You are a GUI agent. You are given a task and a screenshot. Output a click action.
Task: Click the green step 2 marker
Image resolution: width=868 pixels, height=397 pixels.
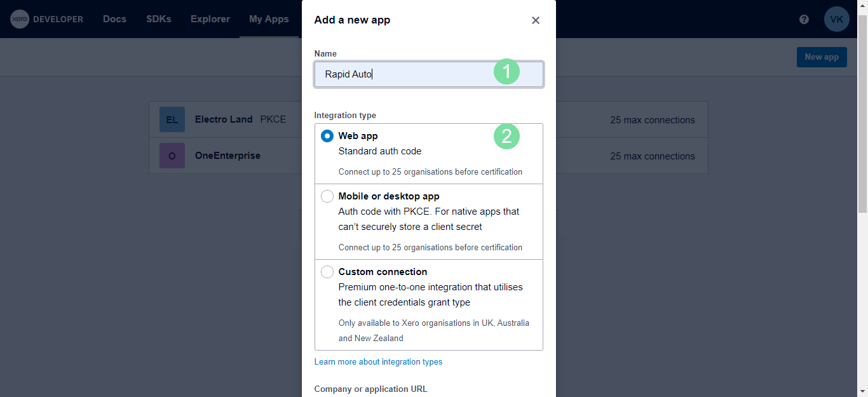(506, 136)
